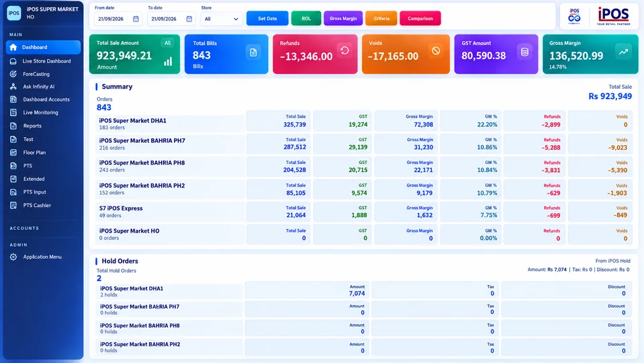Click the PTS Cashier menu item
This screenshot has height=363, width=644.
(x=43, y=205)
